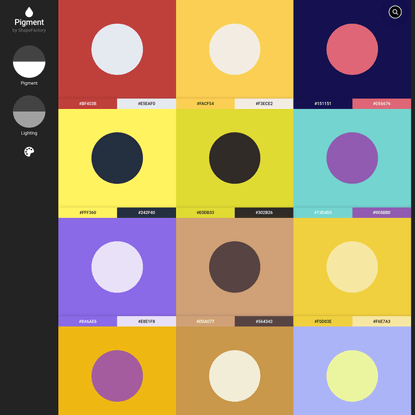Select the amber palette with magenta circle
415x415 pixels.
click(117, 371)
